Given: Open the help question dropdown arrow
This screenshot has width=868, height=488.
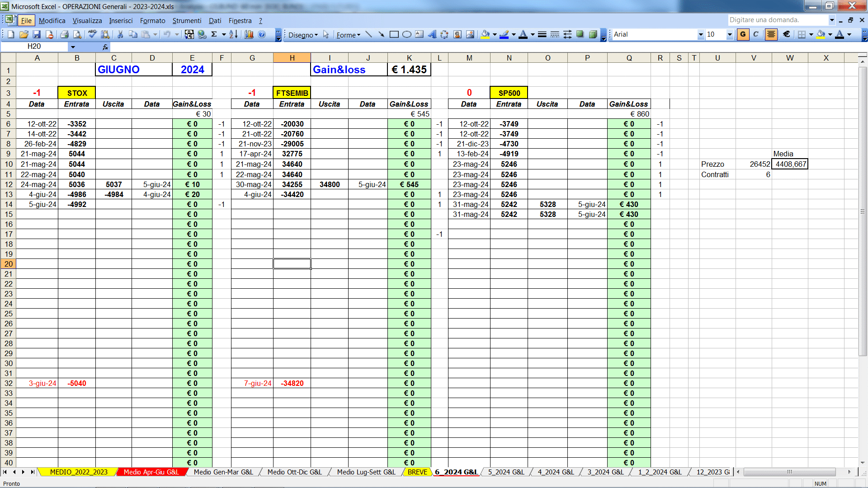Looking at the screenshot, I should click(831, 20).
